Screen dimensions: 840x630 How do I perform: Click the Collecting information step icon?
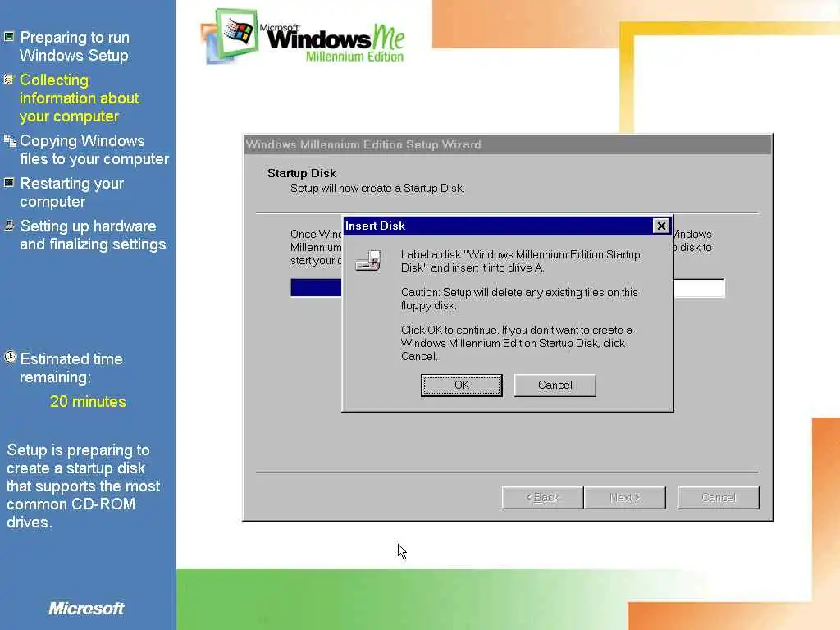(9, 80)
